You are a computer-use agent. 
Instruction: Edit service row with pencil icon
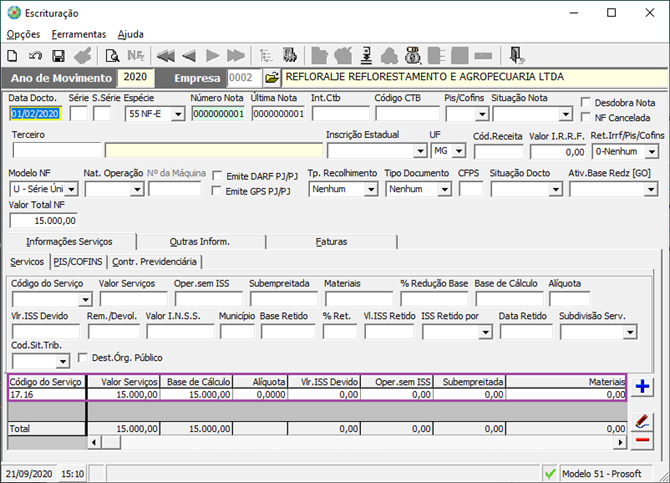click(642, 421)
